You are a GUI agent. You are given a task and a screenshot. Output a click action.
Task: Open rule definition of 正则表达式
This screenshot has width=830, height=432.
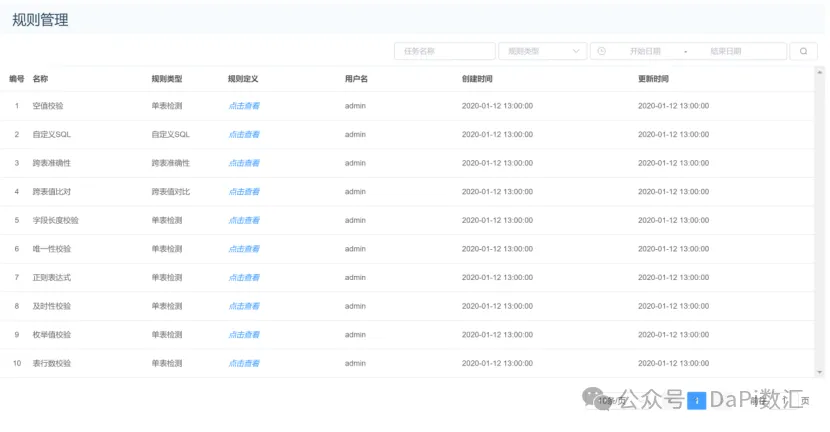[x=244, y=277]
